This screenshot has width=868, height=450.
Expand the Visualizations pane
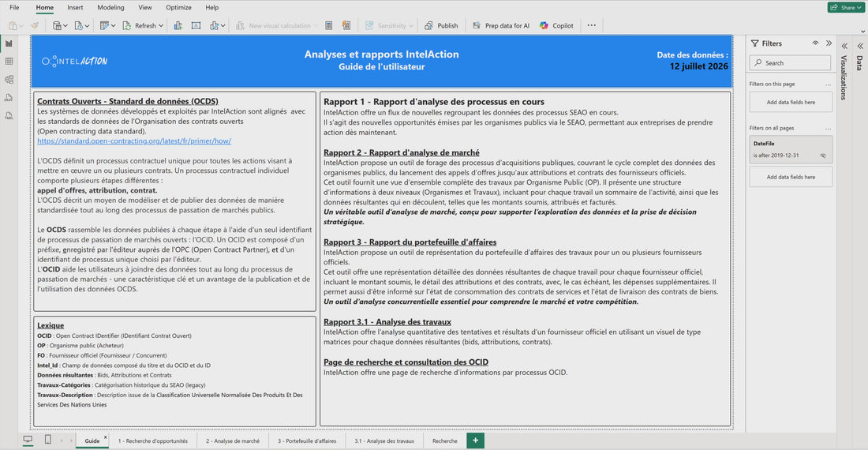tap(844, 46)
